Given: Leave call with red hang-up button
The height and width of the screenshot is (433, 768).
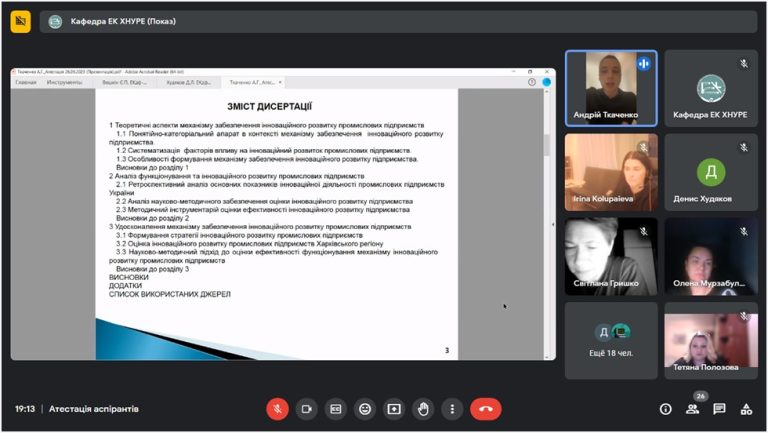Looking at the screenshot, I should pyautogui.click(x=486, y=409).
